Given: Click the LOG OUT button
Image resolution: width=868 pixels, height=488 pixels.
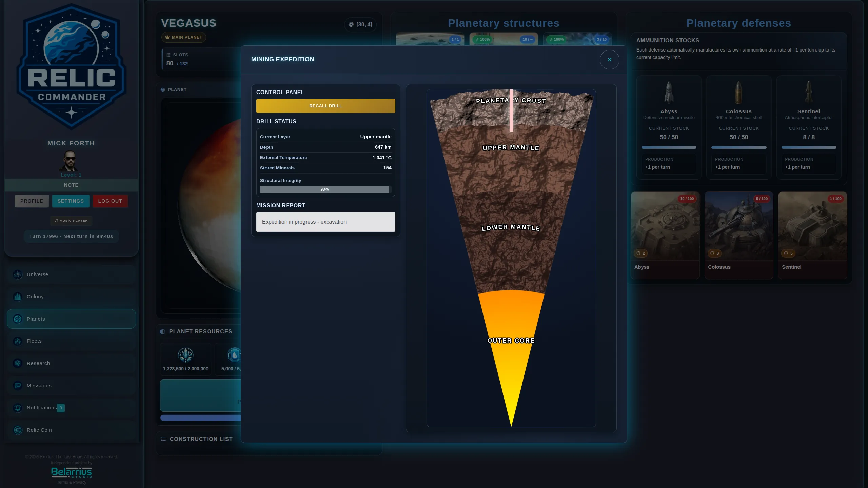Looking at the screenshot, I should (x=110, y=201).
